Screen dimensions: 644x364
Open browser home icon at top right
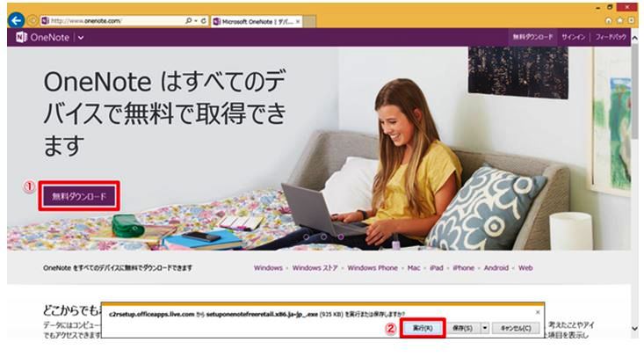click(x=609, y=20)
